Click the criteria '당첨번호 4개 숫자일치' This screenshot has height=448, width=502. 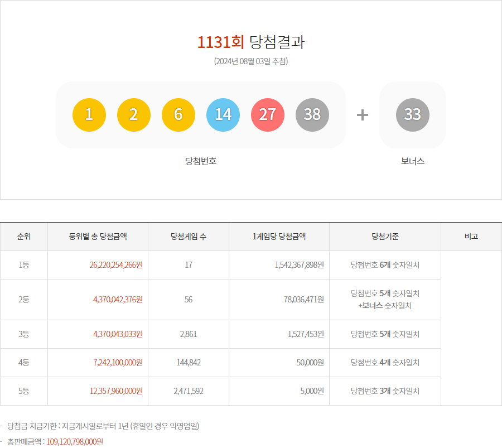pos(385,363)
